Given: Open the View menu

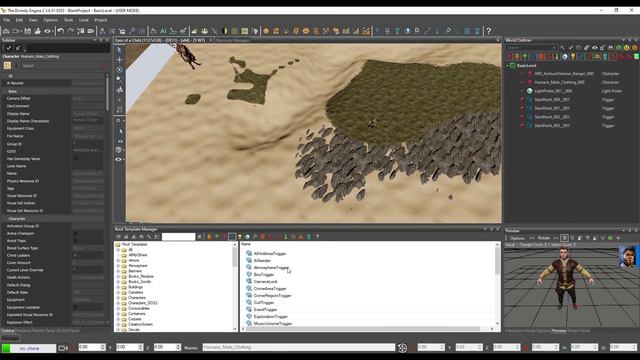Looking at the screenshot, I should [33, 20].
